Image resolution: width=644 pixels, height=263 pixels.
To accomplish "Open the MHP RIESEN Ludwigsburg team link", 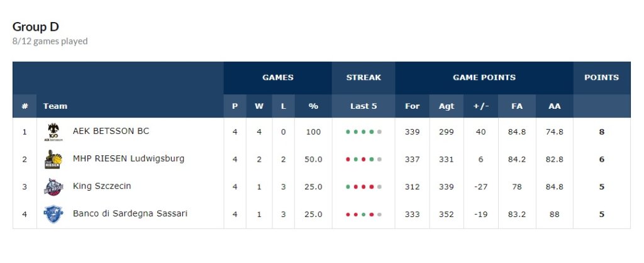I will pyautogui.click(x=128, y=159).
